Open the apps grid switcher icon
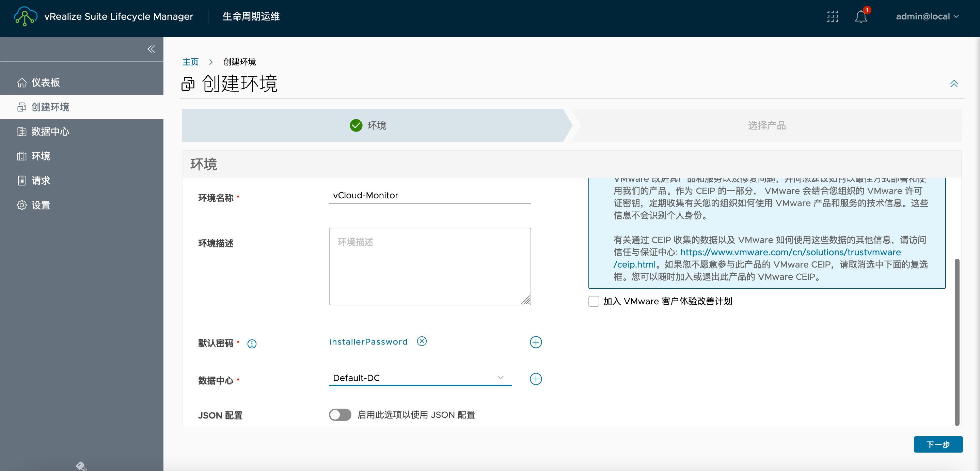The image size is (980, 471). pos(833,16)
